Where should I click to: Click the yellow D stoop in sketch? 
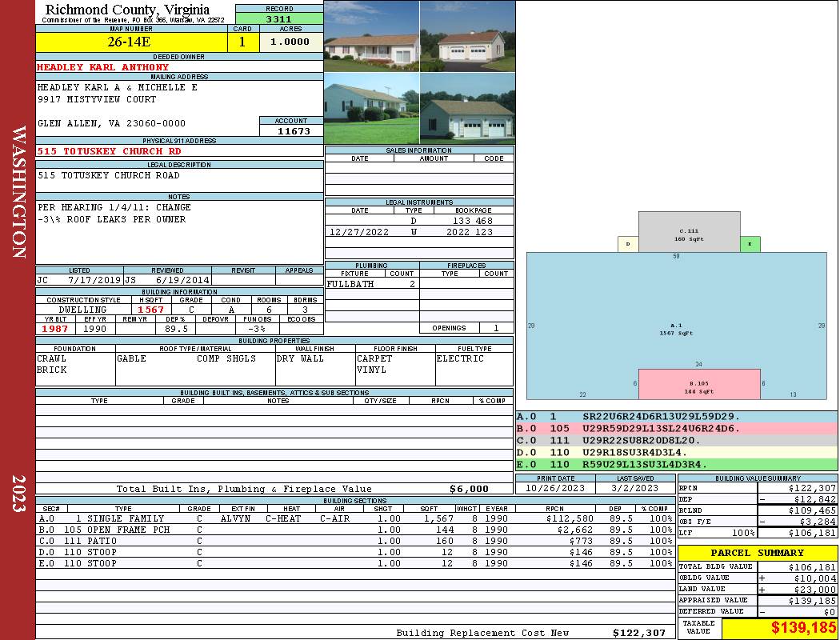click(x=628, y=244)
